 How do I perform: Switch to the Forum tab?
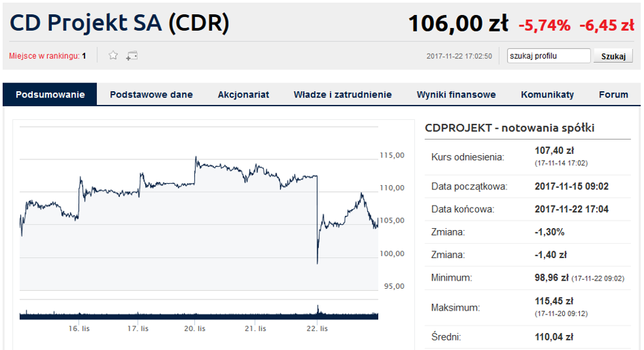613,95
